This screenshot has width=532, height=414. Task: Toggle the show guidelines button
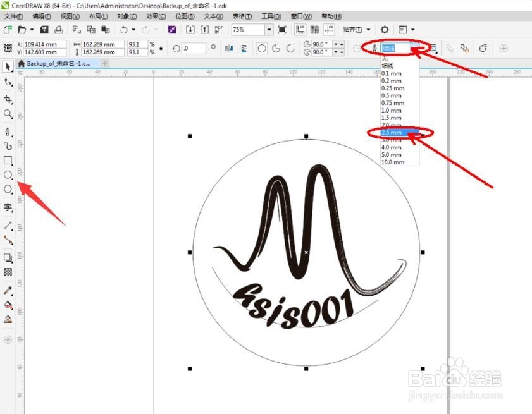pyautogui.click(x=329, y=30)
